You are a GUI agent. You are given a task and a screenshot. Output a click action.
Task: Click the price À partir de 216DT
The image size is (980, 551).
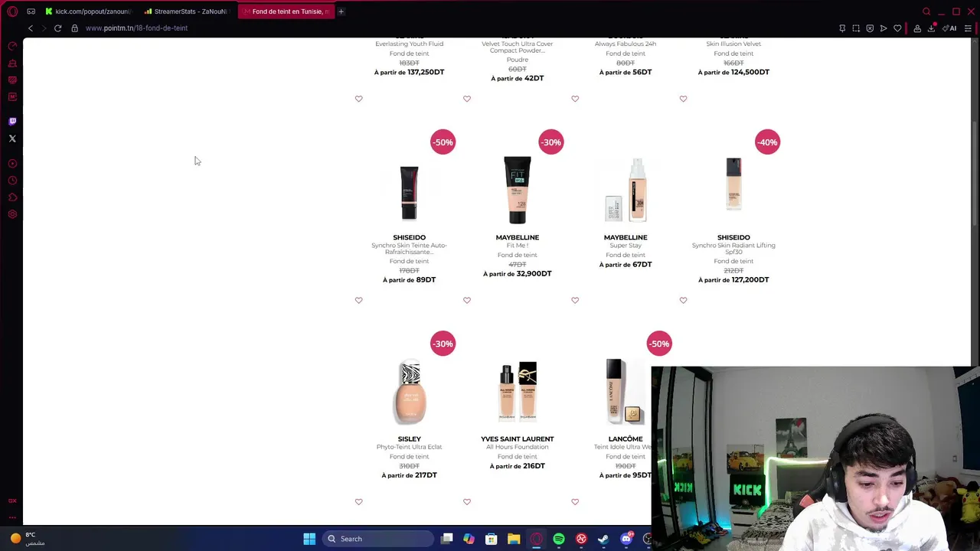click(518, 465)
